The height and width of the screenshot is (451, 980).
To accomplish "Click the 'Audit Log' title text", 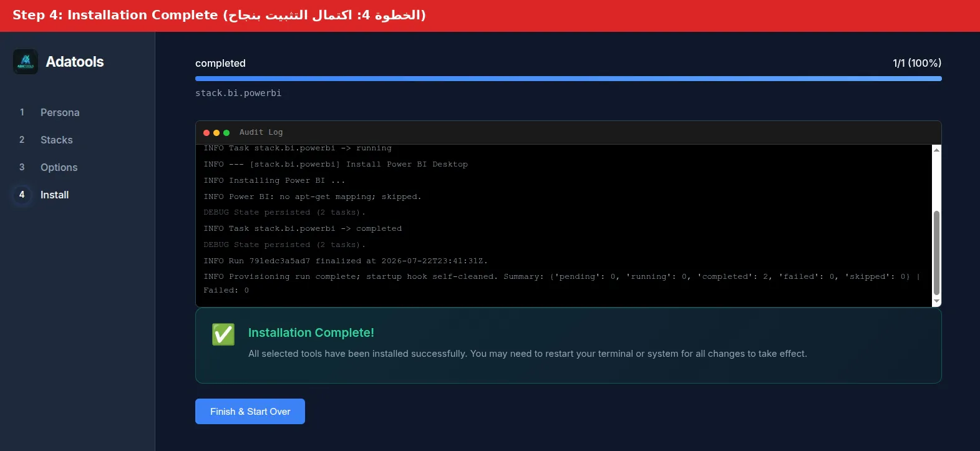I will click(261, 132).
